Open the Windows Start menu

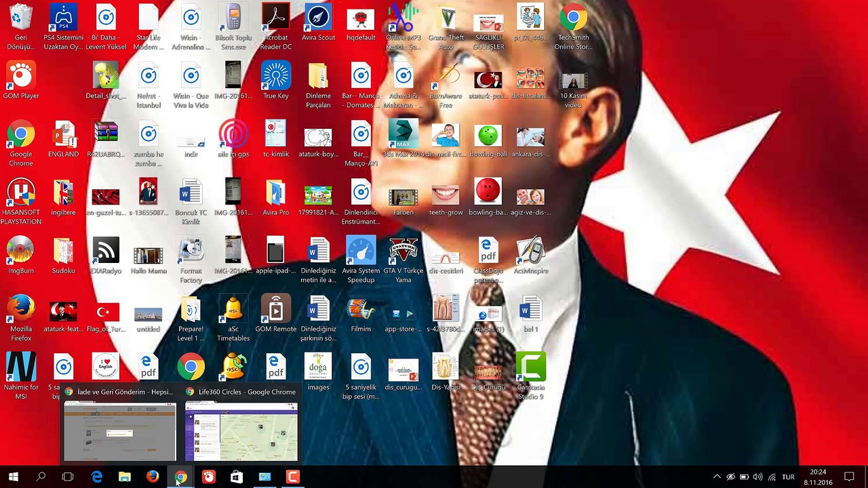click(13, 477)
